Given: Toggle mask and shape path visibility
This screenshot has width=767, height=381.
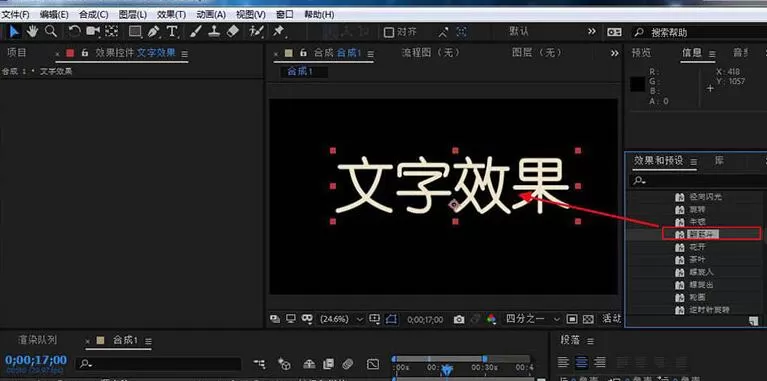Looking at the screenshot, I should point(390,319).
